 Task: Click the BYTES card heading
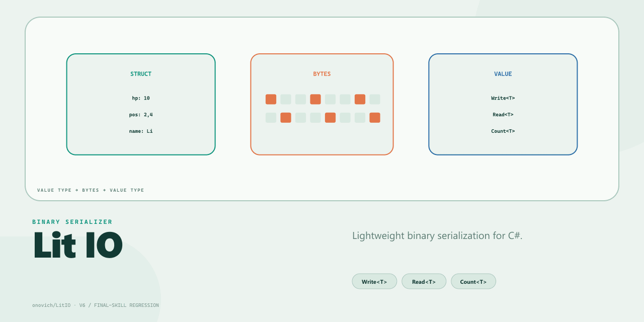point(322,74)
